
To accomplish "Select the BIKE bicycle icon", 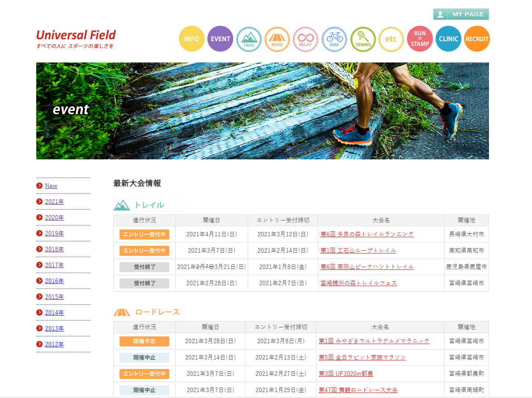I will (x=334, y=39).
